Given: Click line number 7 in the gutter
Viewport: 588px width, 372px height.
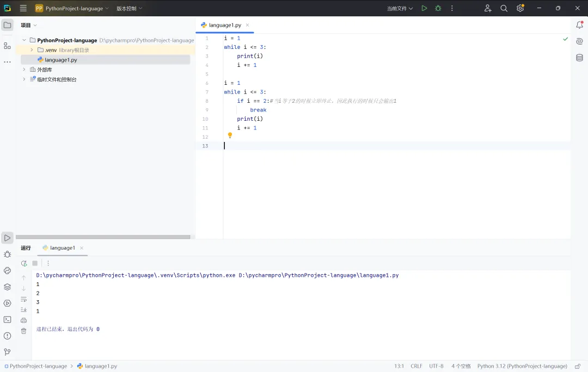Looking at the screenshot, I should [x=207, y=92].
